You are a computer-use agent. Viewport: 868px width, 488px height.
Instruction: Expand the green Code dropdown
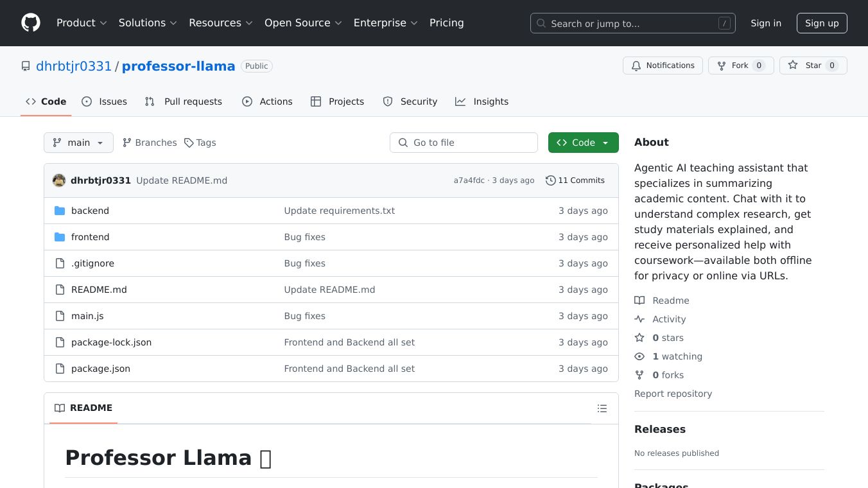coord(583,143)
